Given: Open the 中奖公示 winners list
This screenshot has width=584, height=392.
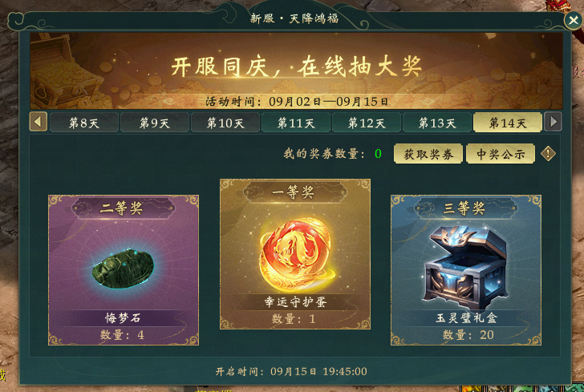Looking at the screenshot, I should click(x=501, y=153).
